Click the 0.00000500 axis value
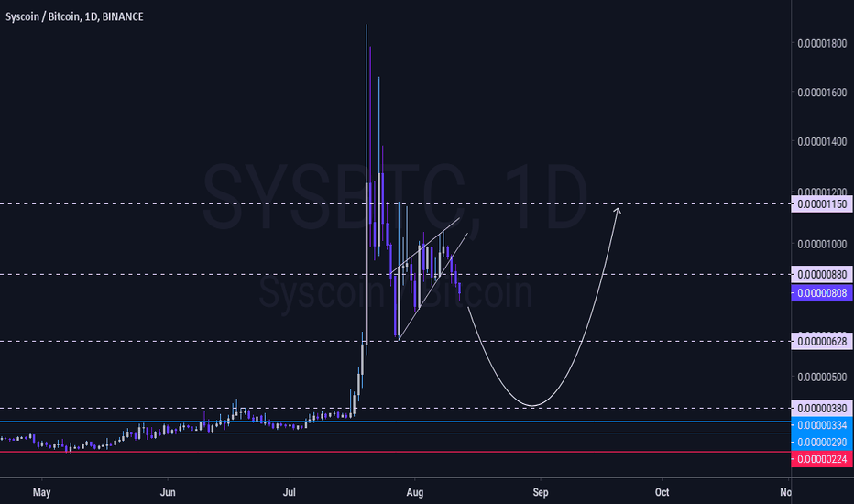The width and height of the screenshot is (854, 504). [822, 377]
